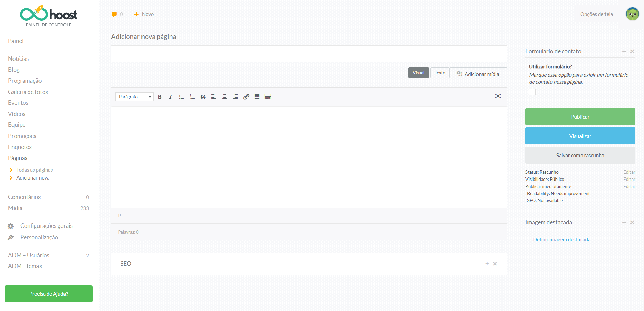Image resolution: width=644 pixels, height=311 pixels.
Task: Apply blockquote formatting
Action: tap(203, 97)
